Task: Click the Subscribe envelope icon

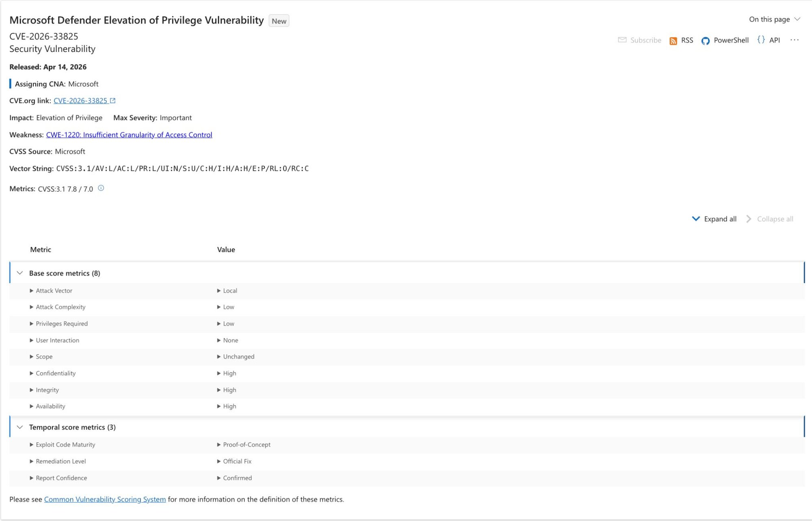Action: coord(622,40)
